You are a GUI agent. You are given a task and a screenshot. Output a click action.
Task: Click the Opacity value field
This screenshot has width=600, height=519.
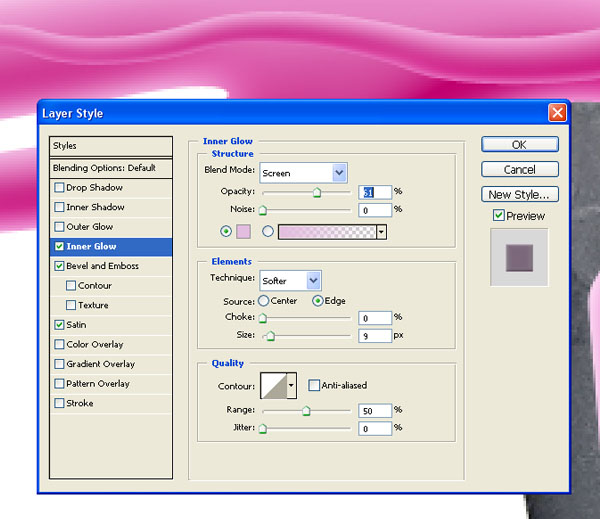[375, 192]
